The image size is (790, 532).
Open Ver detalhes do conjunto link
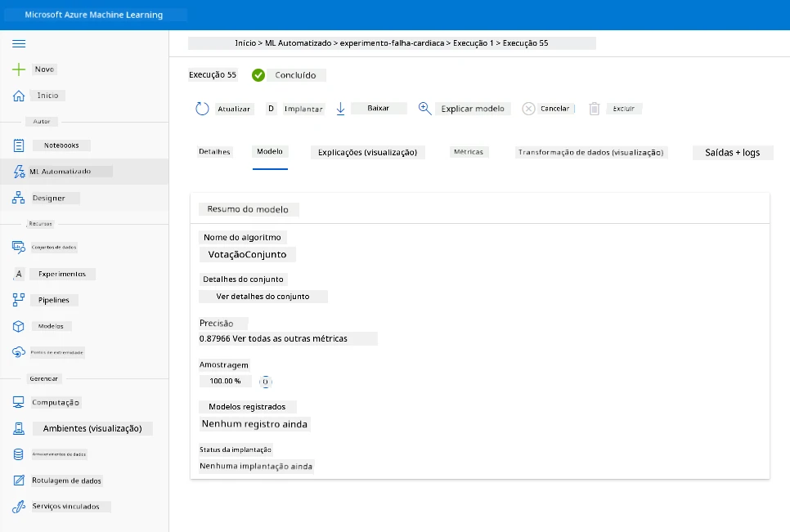263,297
